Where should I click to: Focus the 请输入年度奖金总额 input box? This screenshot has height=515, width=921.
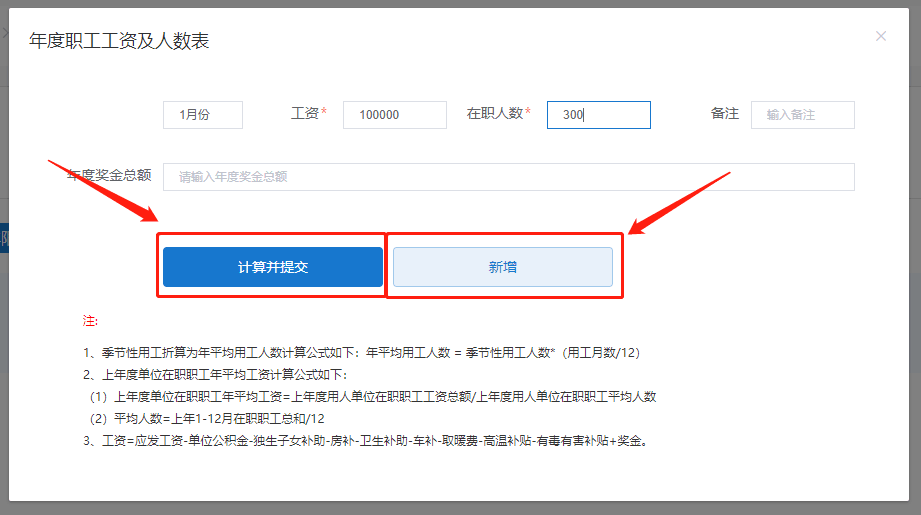point(508,177)
